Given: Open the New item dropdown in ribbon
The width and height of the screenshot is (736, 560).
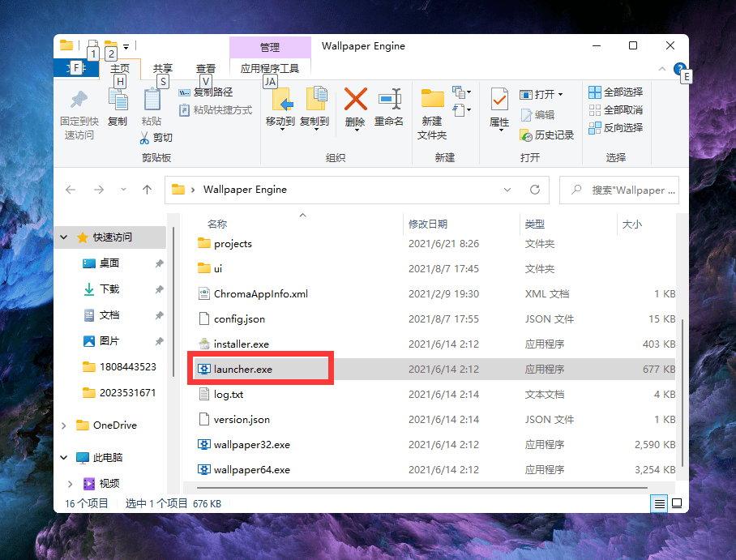Looking at the screenshot, I should (461, 92).
